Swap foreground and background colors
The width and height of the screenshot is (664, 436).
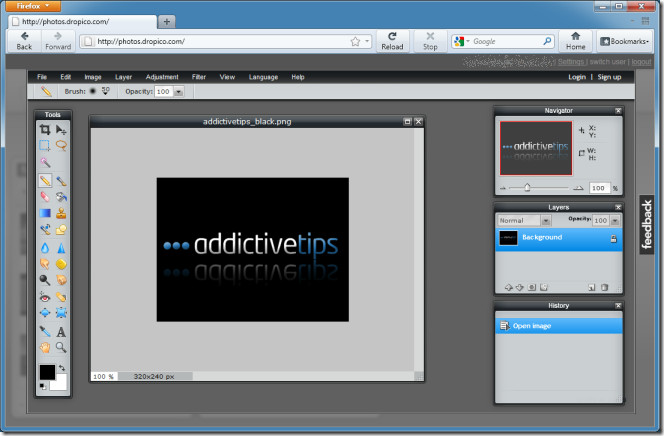[62, 367]
